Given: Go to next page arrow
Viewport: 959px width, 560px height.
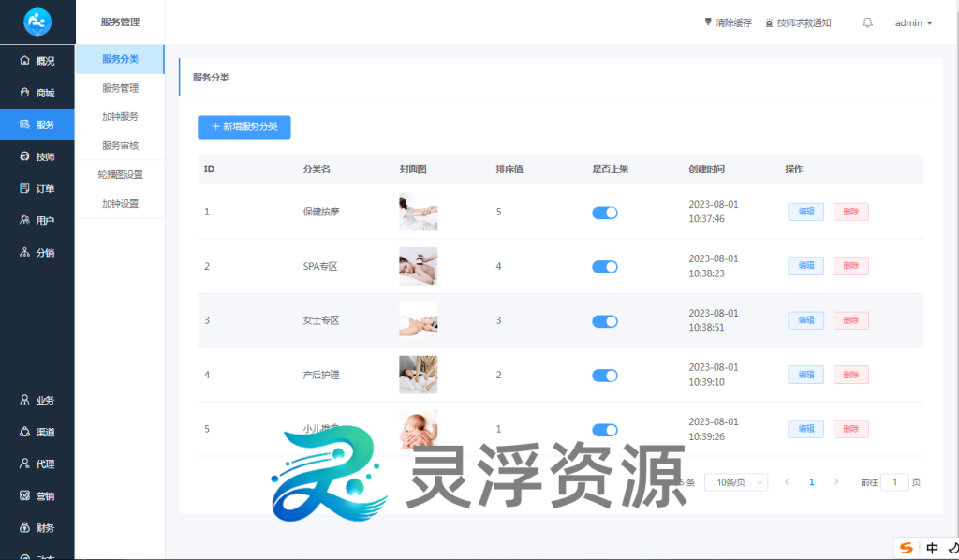Looking at the screenshot, I should click(836, 482).
